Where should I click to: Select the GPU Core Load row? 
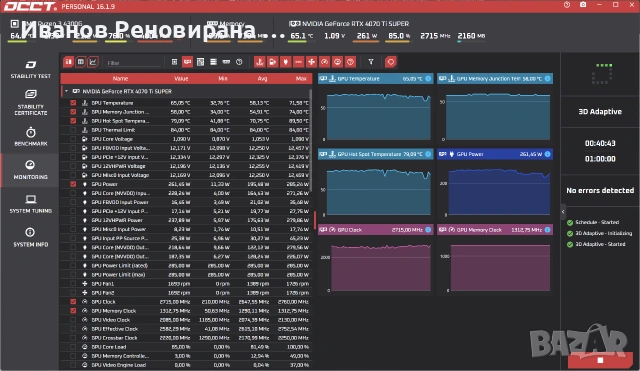187,347
